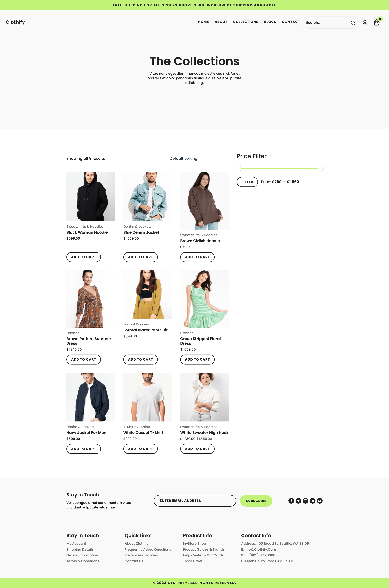Click the Clothify logo

[15, 22]
